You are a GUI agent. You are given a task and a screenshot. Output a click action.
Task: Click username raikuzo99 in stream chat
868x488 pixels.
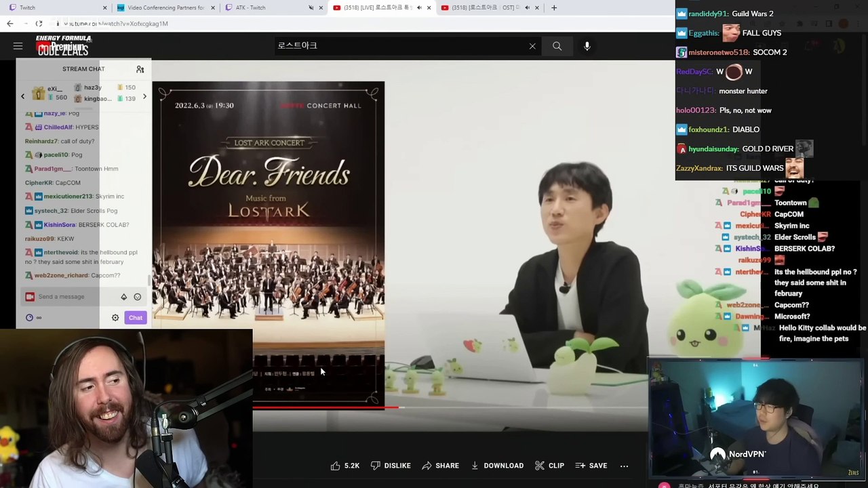(x=40, y=239)
